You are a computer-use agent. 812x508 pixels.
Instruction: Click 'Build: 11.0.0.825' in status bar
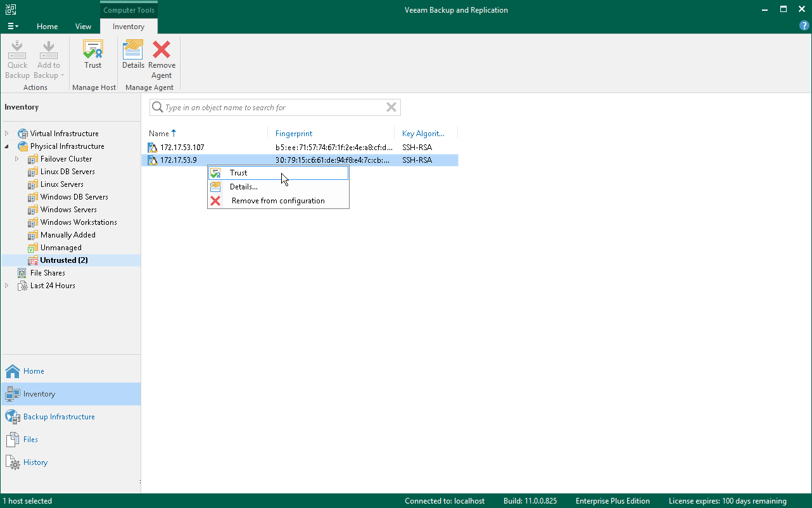click(x=530, y=501)
